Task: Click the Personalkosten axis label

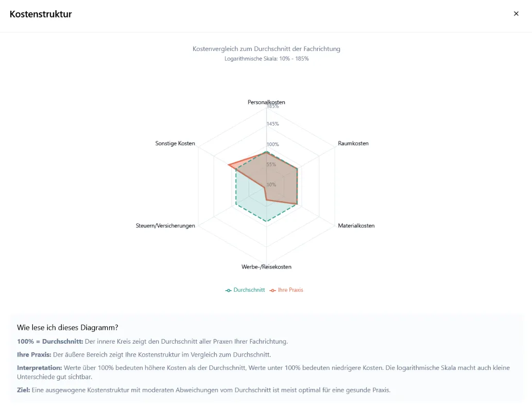Action: tap(266, 102)
